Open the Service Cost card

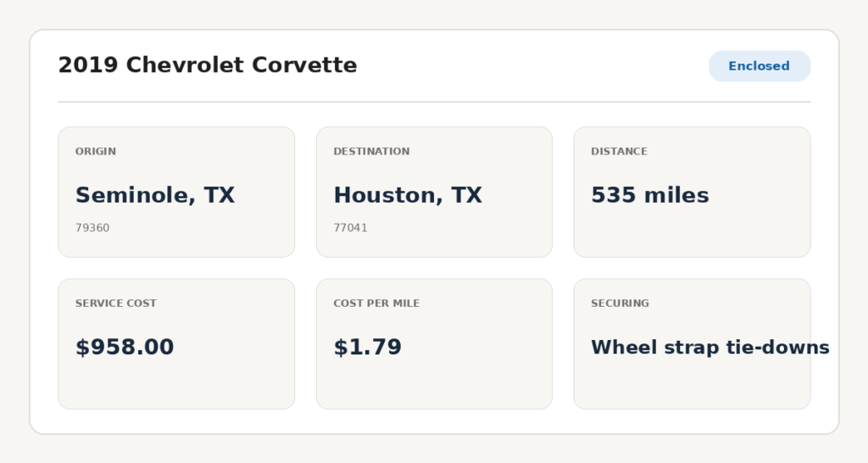[x=176, y=344]
